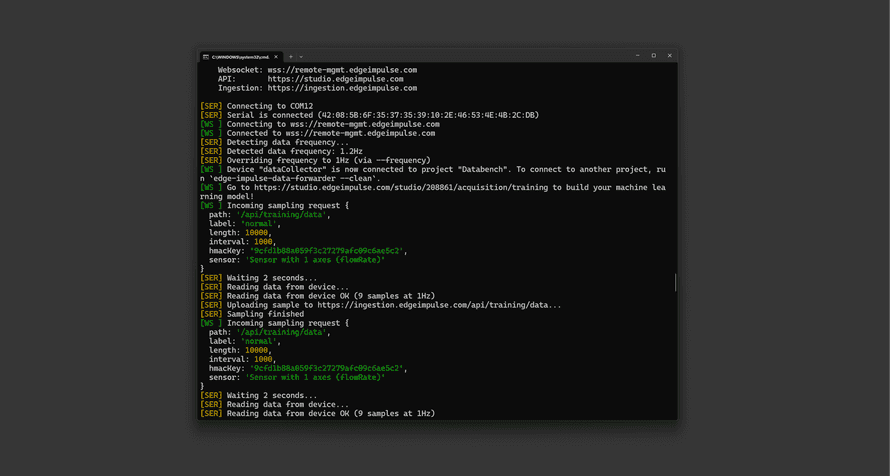Click the 'Sampling finished' log line
Screen dimensions: 890x476
(265, 314)
